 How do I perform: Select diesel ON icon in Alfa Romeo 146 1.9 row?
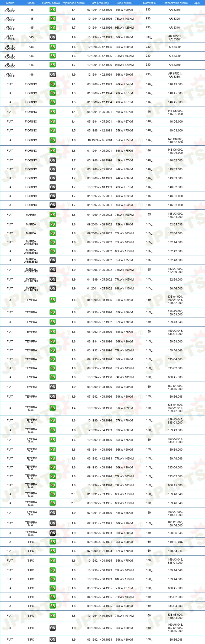pos(53,75)
